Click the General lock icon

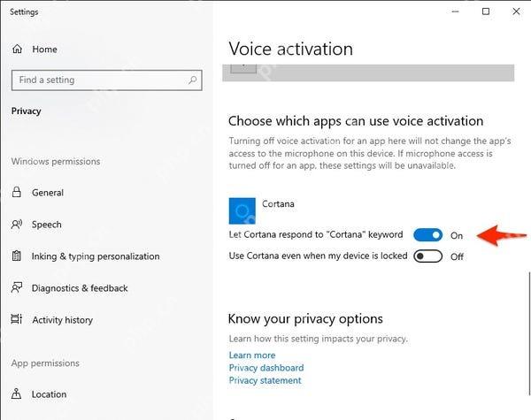pos(16,192)
